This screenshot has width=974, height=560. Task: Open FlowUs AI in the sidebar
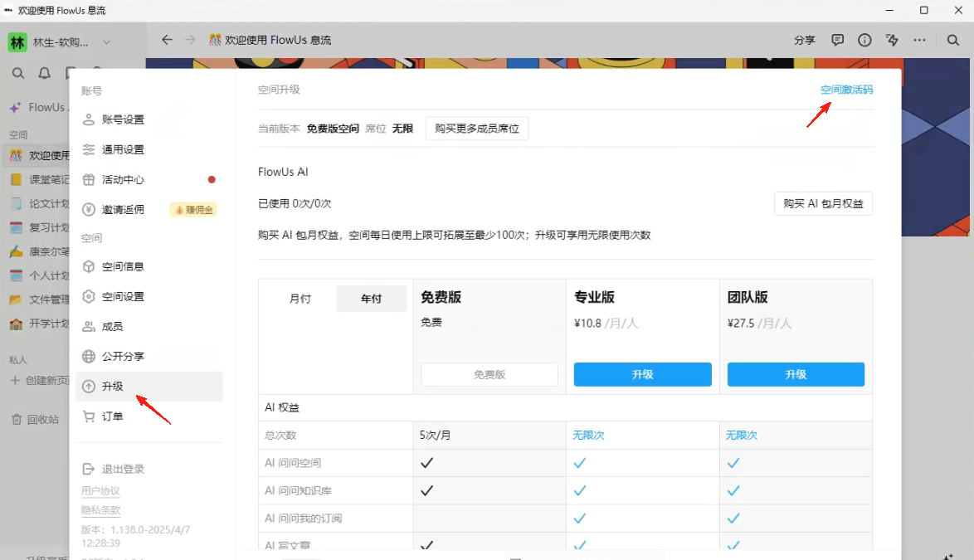coord(37,107)
